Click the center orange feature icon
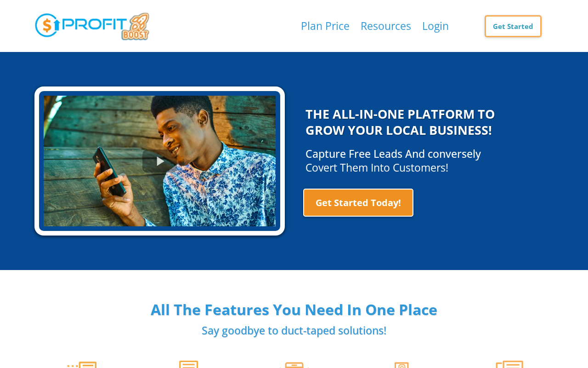 point(294,365)
